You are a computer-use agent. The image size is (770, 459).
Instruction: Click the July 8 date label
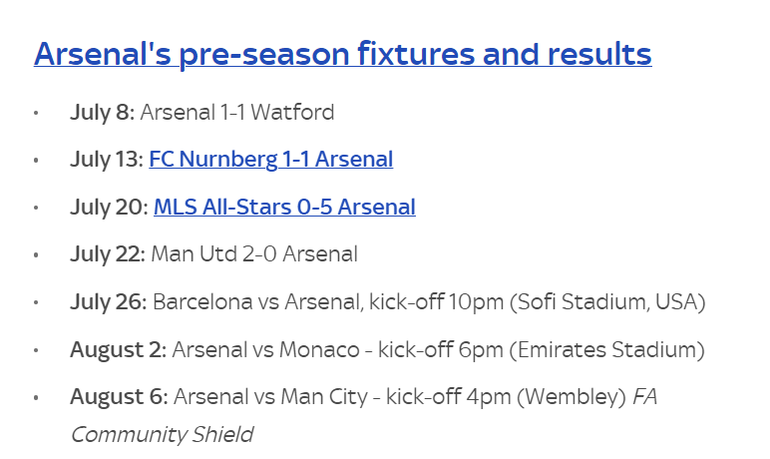(x=102, y=112)
